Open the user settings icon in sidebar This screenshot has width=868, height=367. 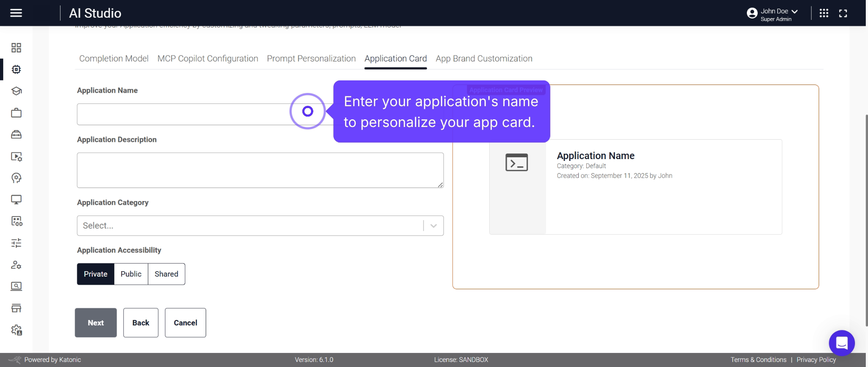click(16, 265)
